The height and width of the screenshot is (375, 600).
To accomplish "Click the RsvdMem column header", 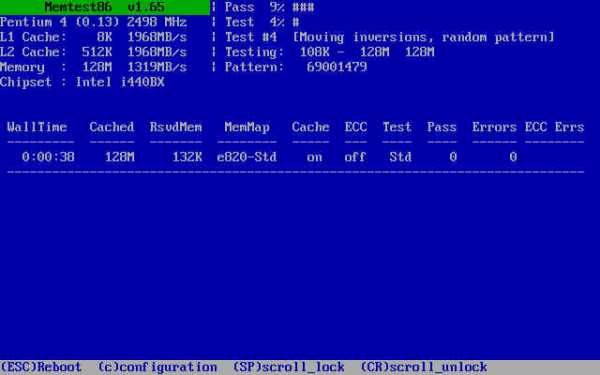I will 176,127.
